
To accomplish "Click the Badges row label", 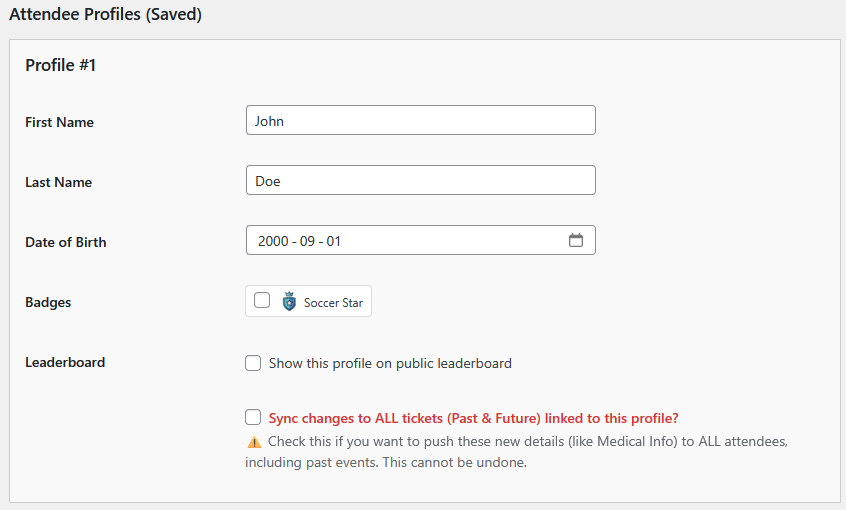I will [x=48, y=302].
